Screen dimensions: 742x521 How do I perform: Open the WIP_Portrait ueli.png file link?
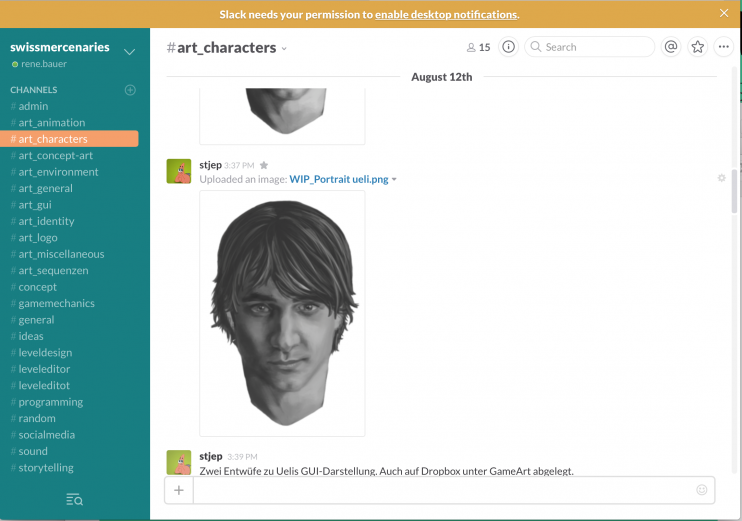[337, 180]
